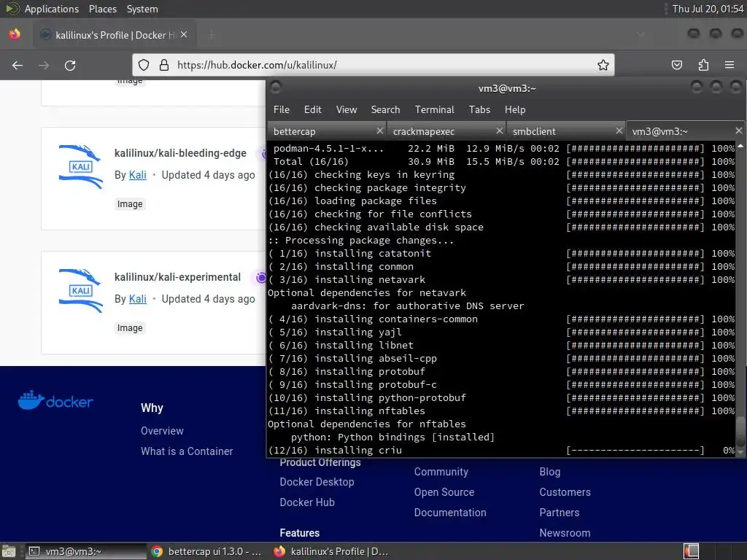Viewport: 747px width, 560px height.
Task: Open the terminal View menu
Action: [347, 109]
